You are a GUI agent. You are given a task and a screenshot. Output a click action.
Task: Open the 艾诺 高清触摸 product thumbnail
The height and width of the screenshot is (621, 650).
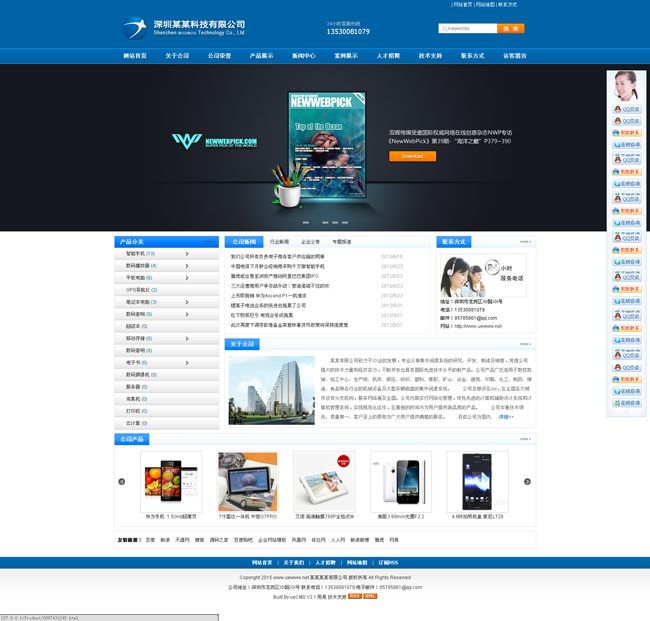click(x=324, y=482)
